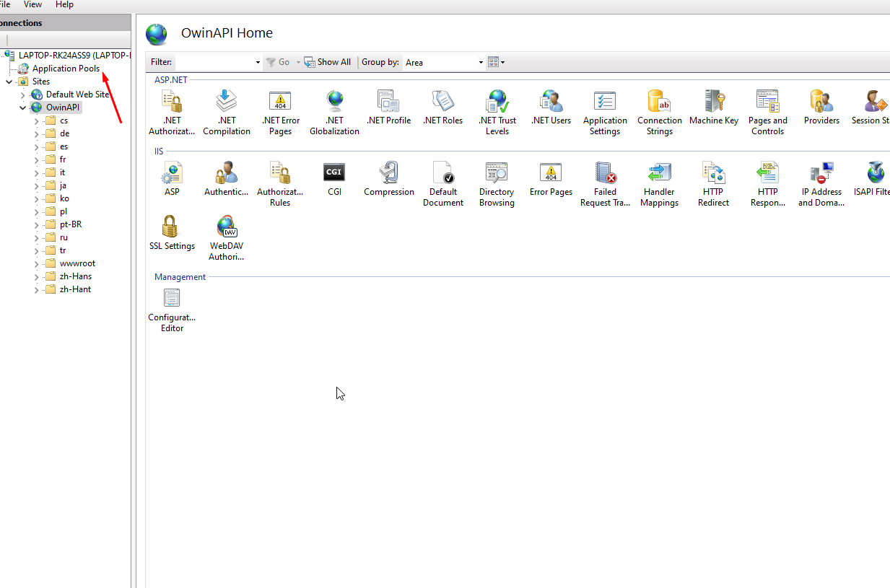Open Directory Browsing feature

click(497, 184)
